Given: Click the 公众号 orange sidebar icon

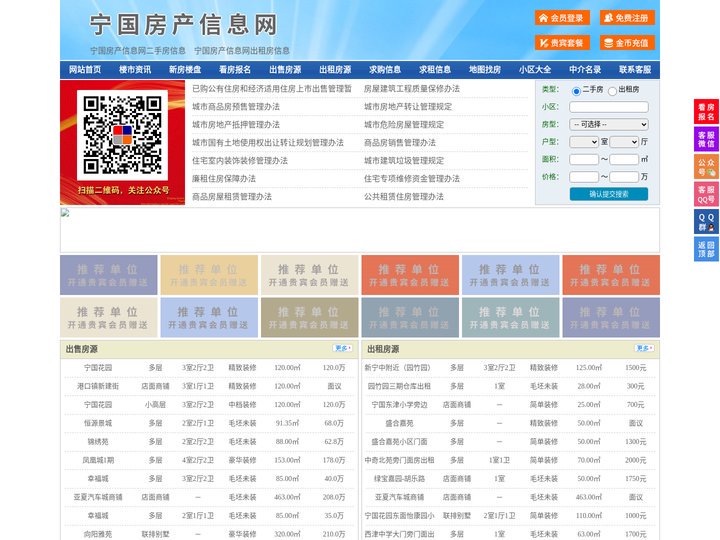Looking at the screenshot, I should click(706, 167).
